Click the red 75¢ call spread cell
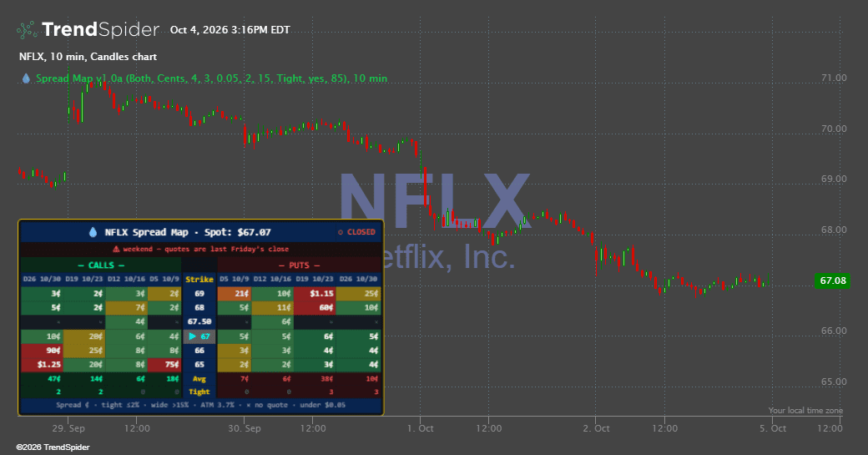The width and height of the screenshot is (868, 455). pyautogui.click(x=164, y=365)
